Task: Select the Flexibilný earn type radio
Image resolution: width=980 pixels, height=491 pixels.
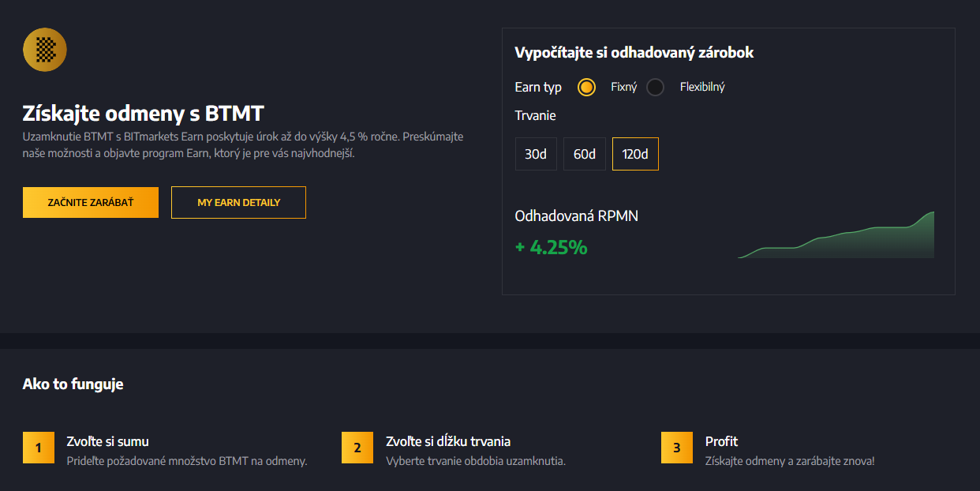Action: click(x=655, y=87)
